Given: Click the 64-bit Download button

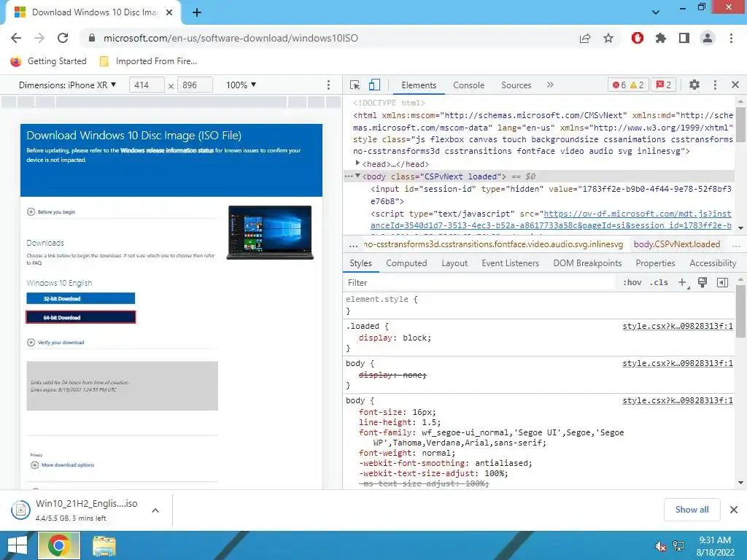Looking at the screenshot, I should [80, 317].
